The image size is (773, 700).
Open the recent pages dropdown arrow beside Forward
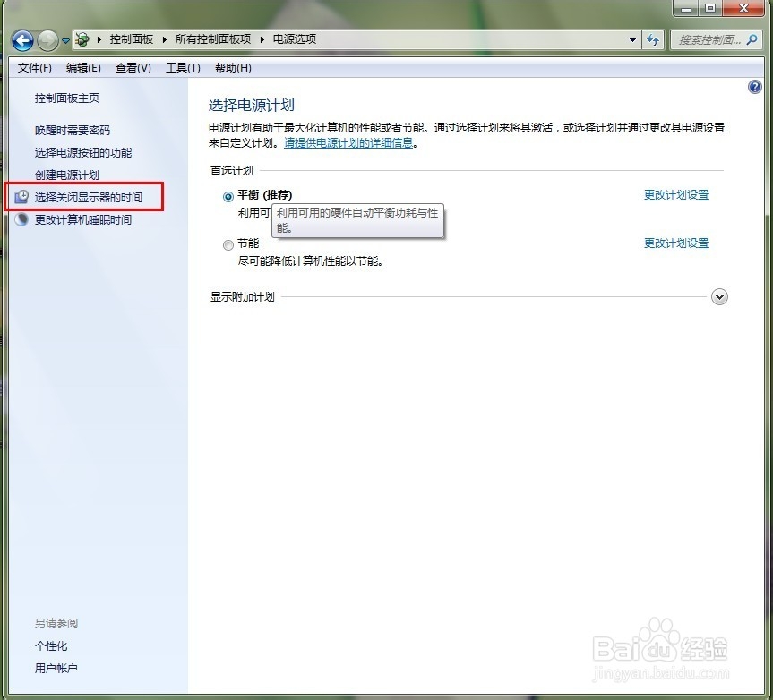point(65,41)
